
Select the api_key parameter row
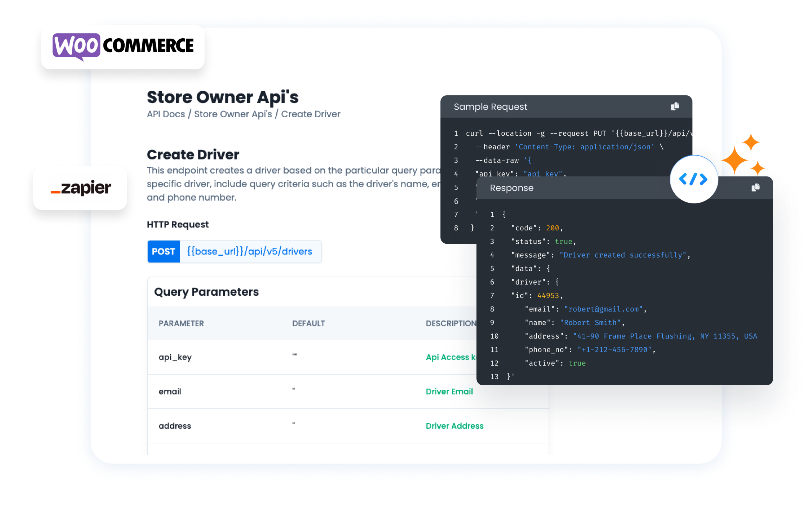point(175,357)
